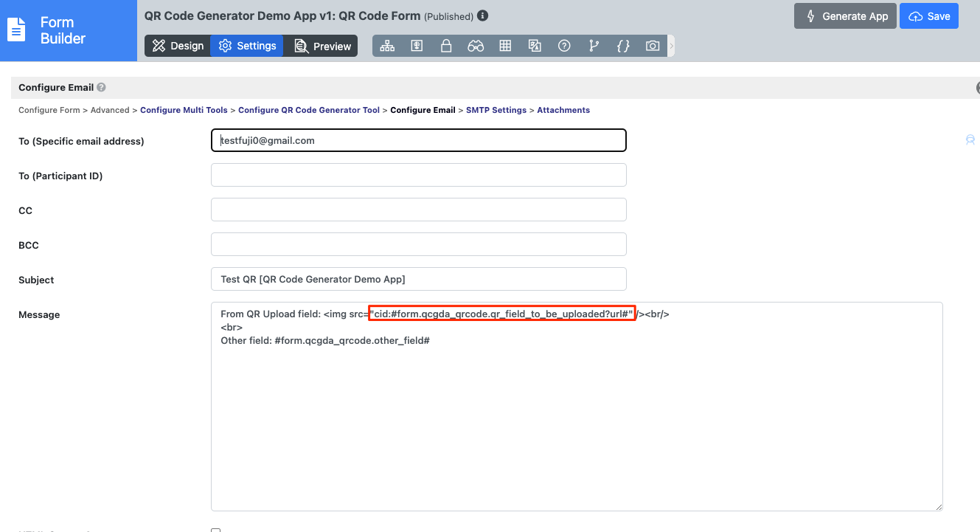Open the app structure hierarchy icon
The height and width of the screenshot is (532, 980).
point(387,46)
